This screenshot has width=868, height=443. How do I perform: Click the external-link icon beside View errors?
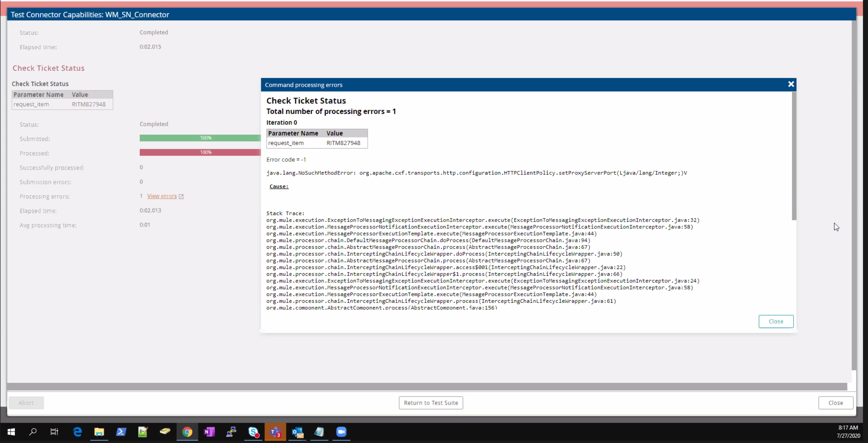181,196
